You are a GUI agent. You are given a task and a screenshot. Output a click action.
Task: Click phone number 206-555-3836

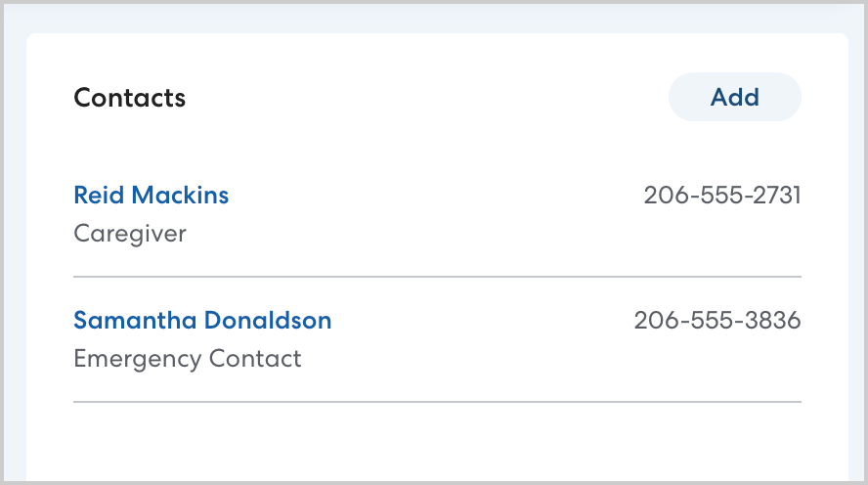coord(716,320)
